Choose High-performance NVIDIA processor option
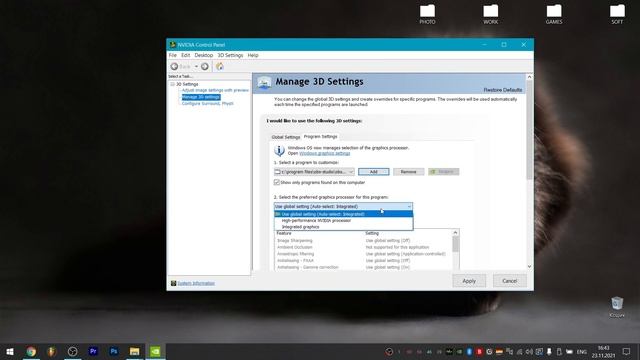Image resolution: width=640 pixels, height=360 pixels. [x=343, y=220]
